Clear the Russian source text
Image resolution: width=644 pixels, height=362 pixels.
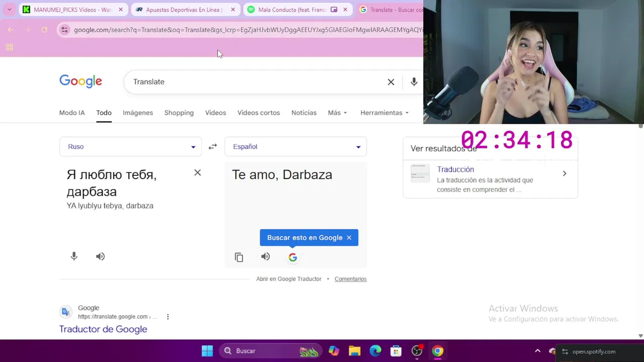tap(198, 172)
